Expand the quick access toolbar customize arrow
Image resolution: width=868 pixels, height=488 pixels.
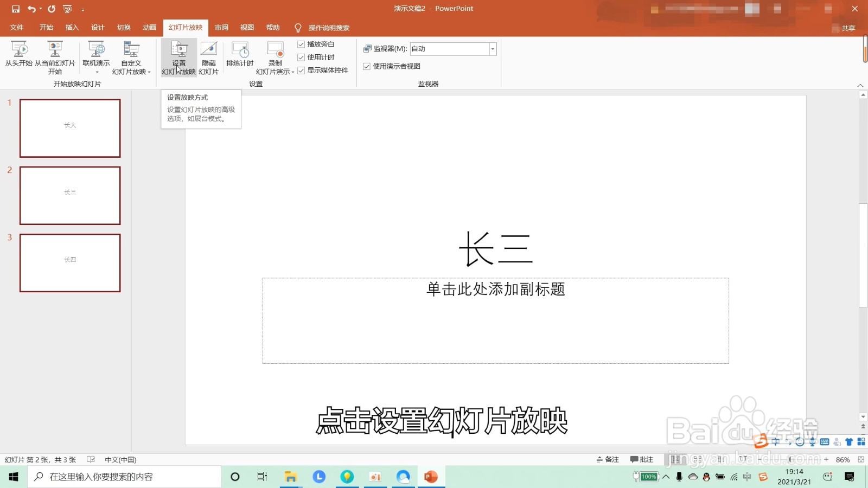coord(82,9)
